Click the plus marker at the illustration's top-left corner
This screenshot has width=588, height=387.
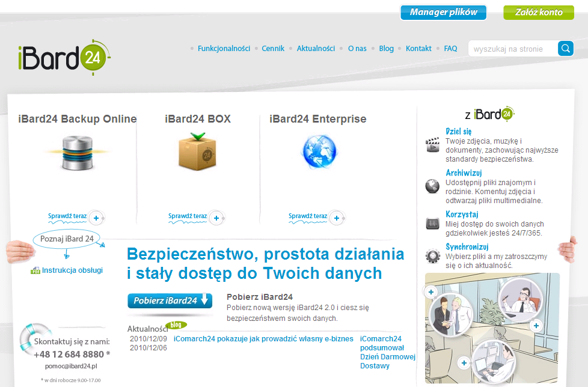click(431, 292)
